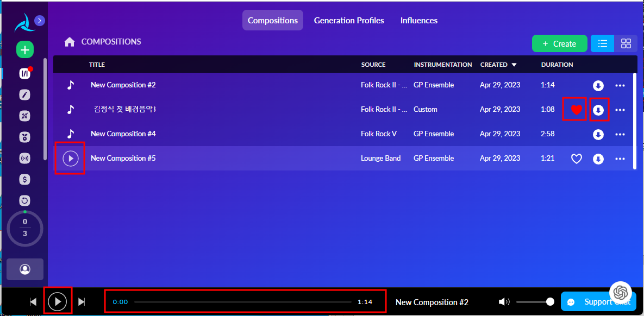Click the sidebar vertical scrollbar

45,109
